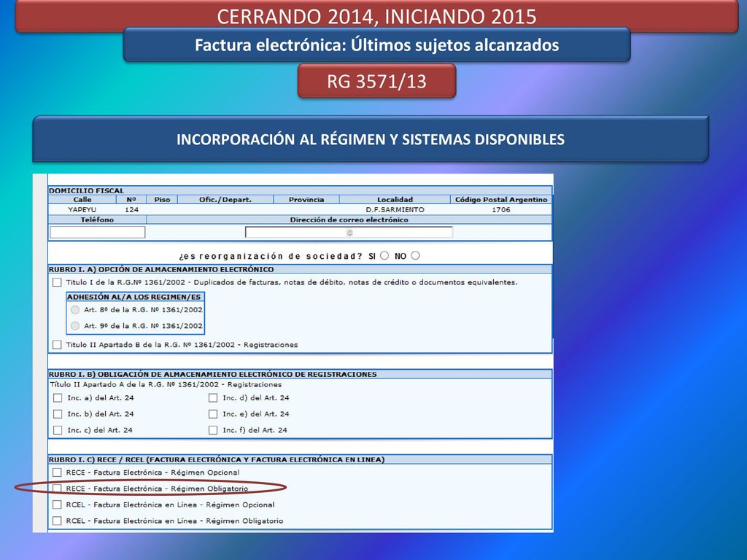Image resolution: width=747 pixels, height=560 pixels.
Task: Check RCEL en Línea Régimen Opcional
Action: pyautogui.click(x=57, y=505)
